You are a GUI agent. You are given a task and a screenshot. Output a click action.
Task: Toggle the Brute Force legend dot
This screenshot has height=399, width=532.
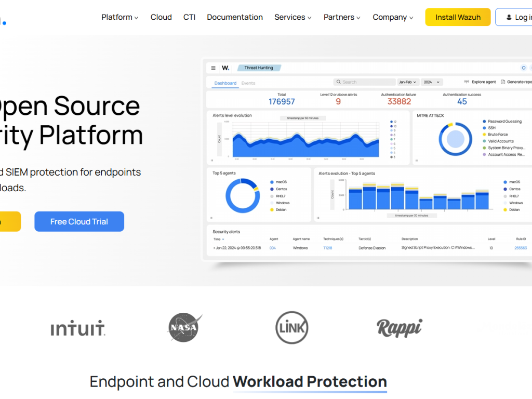coord(484,135)
